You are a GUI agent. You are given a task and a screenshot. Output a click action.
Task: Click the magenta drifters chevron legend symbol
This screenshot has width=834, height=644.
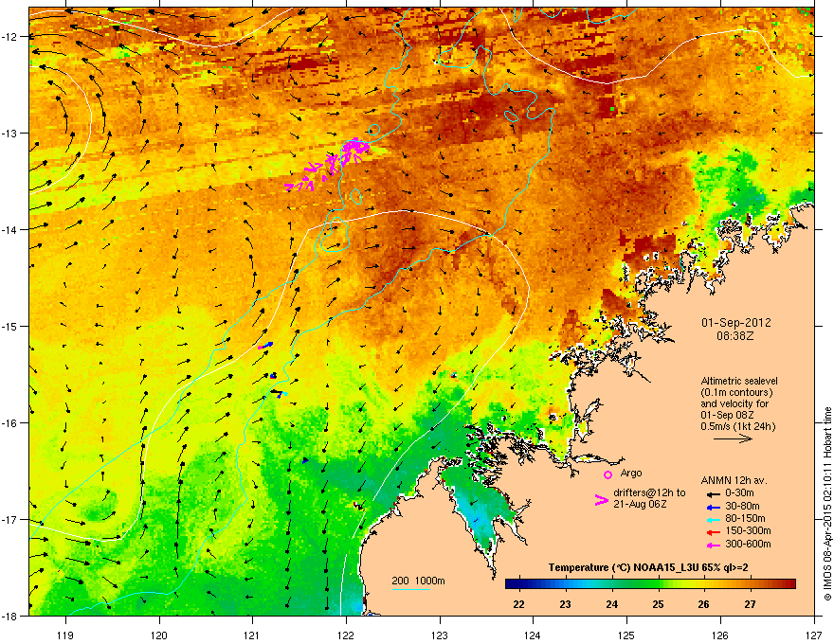pyautogui.click(x=601, y=500)
